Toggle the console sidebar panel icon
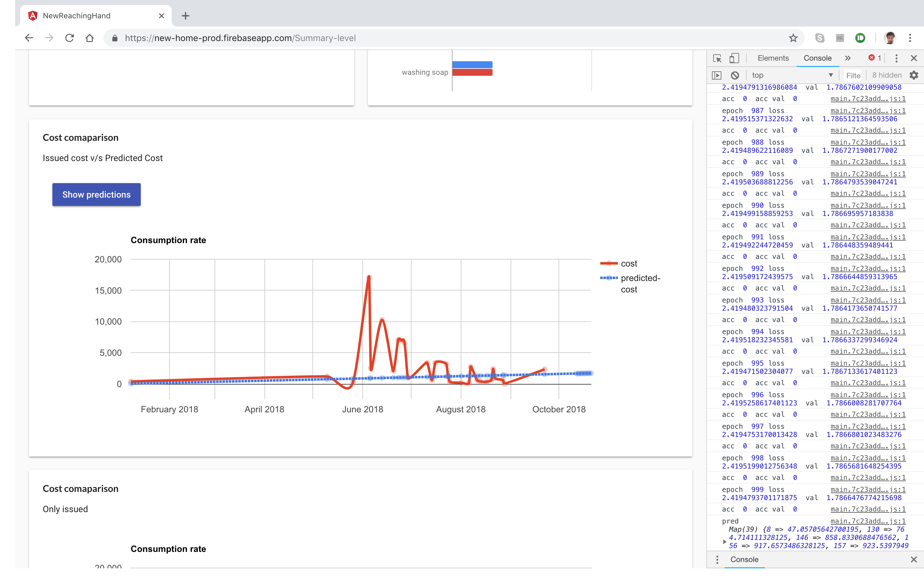 [x=716, y=75]
